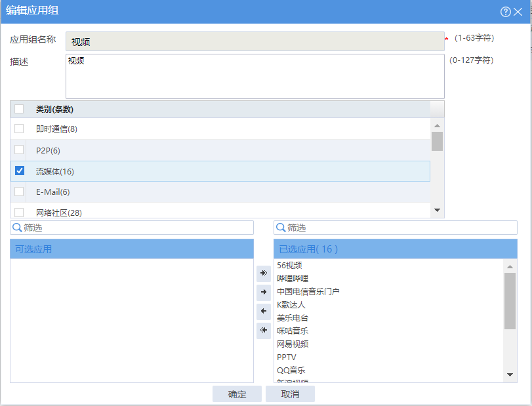Add selected app with single right arrow
Viewport: 532px width, 406px height.
tap(264, 292)
